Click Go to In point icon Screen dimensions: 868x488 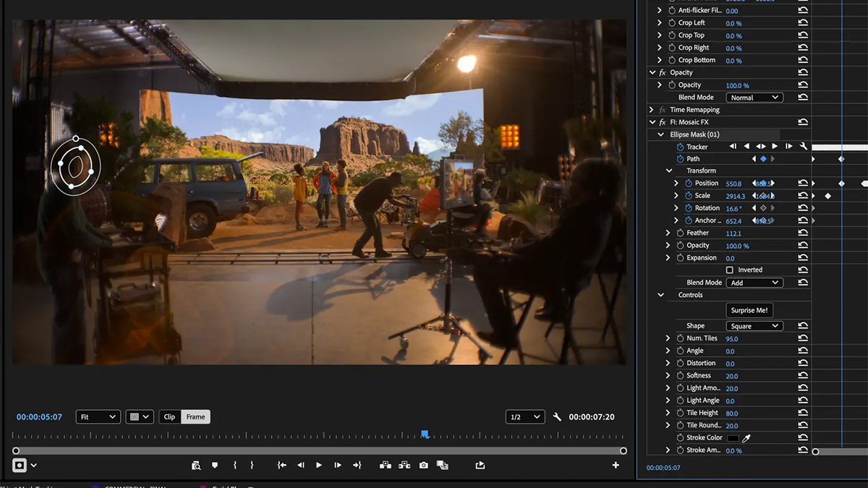(x=282, y=466)
